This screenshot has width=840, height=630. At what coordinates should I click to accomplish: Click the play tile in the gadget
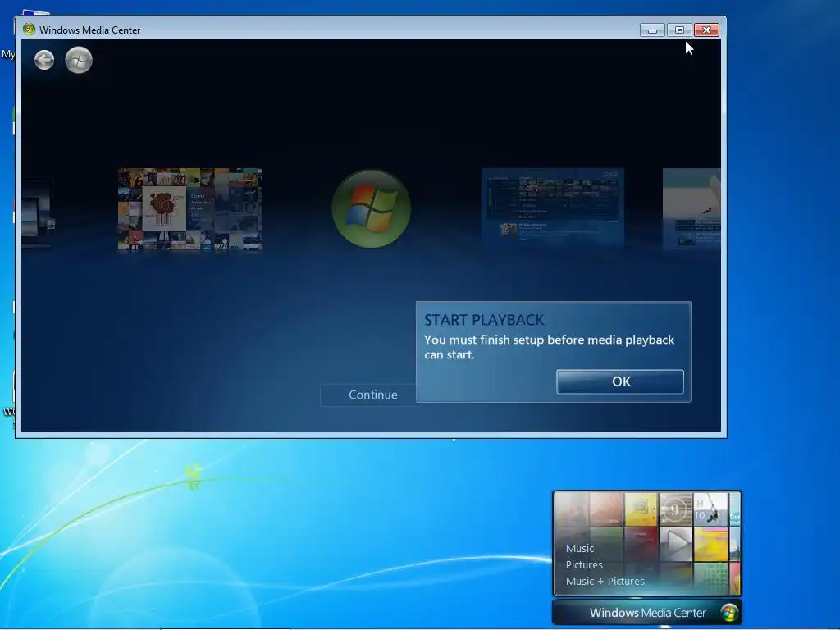click(676, 545)
